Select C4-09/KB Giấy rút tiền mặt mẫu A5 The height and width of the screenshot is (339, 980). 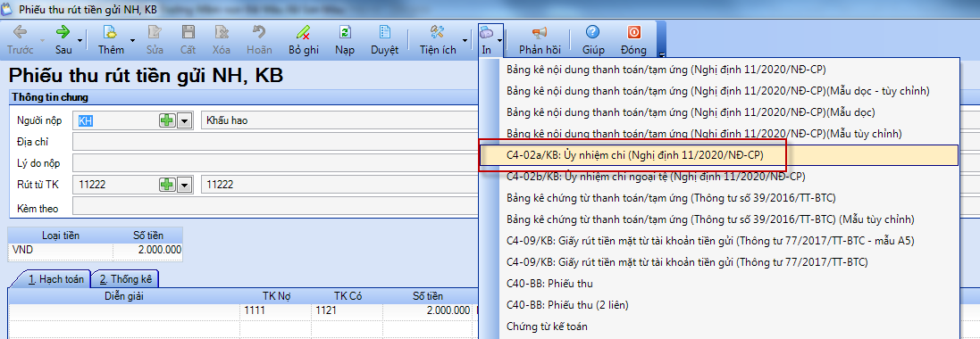(x=719, y=240)
